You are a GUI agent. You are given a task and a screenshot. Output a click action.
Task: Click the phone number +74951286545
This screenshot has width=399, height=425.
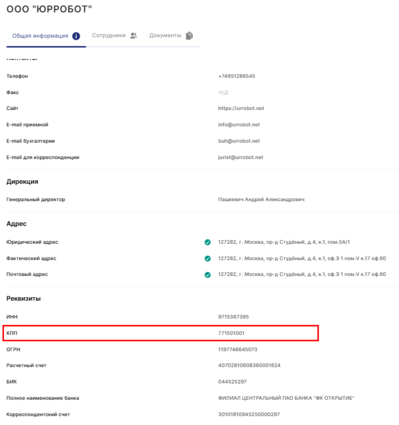[x=237, y=76]
